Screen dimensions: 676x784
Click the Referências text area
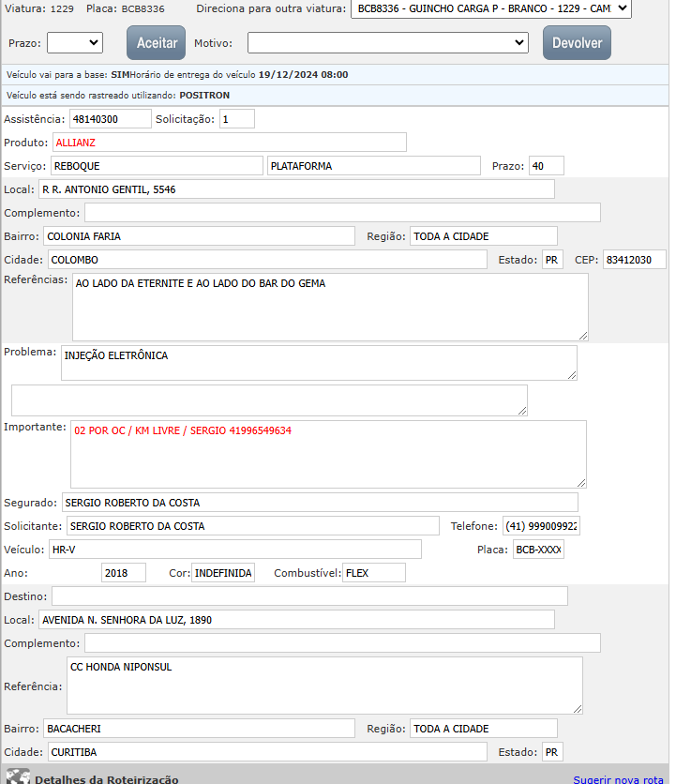(x=330, y=307)
